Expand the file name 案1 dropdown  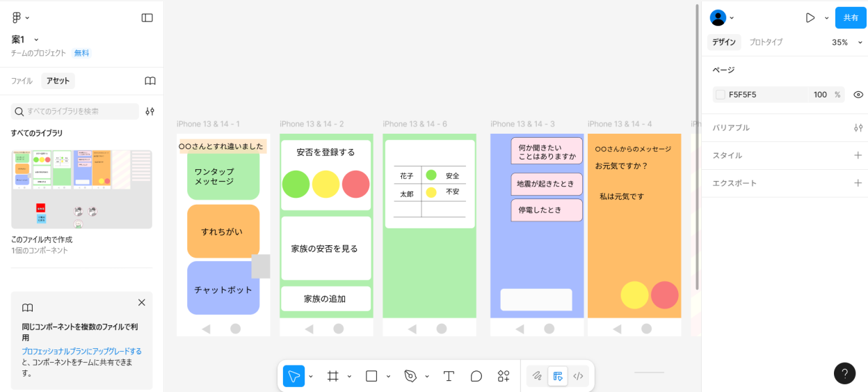pos(36,40)
